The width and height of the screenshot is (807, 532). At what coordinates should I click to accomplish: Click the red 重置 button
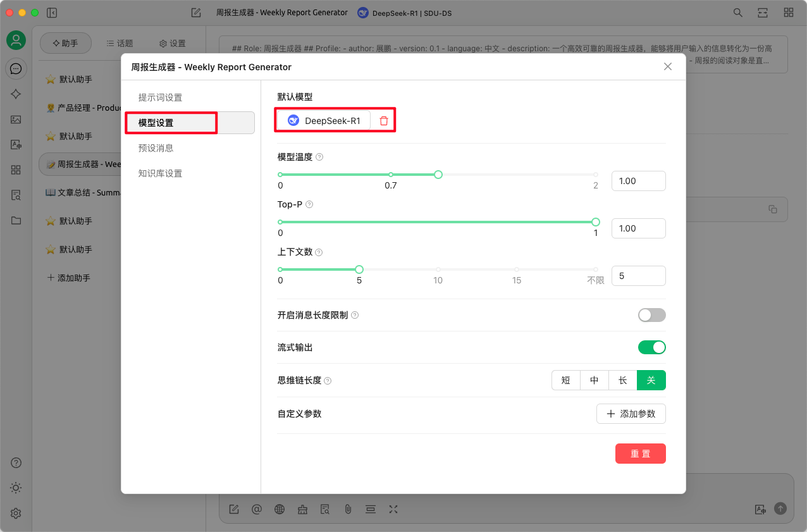tap(641, 454)
